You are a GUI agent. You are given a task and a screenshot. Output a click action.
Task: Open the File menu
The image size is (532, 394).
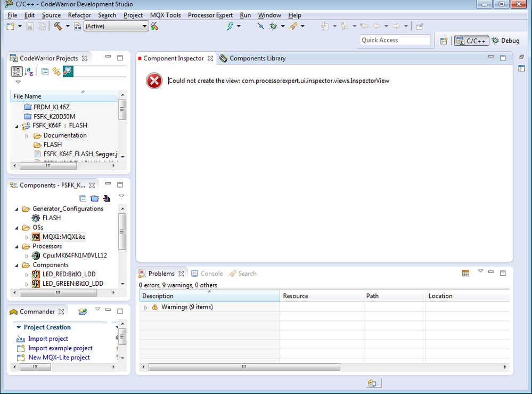tap(12, 15)
